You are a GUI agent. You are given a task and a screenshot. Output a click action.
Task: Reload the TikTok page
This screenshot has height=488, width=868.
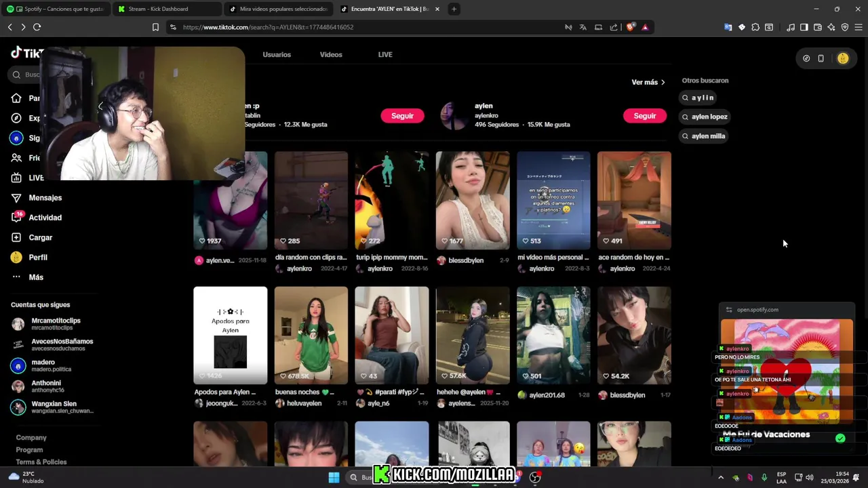tap(37, 27)
